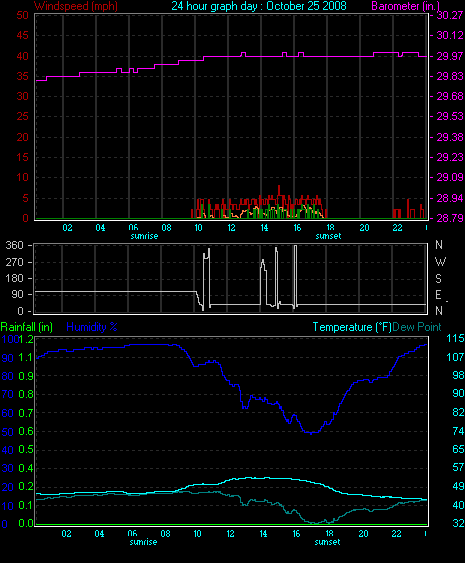465x563 pixels.
Task: Click the 115 temperature scale value
Action: click(455, 338)
